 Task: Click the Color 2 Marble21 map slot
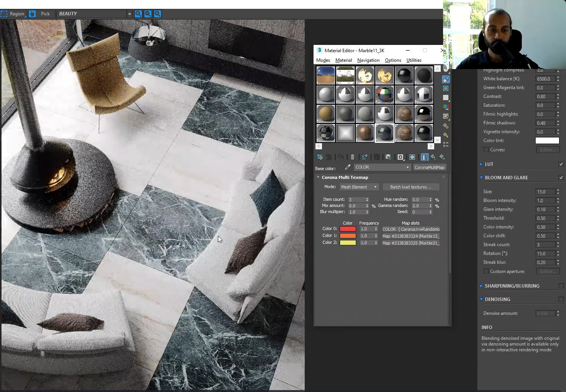[x=410, y=243]
